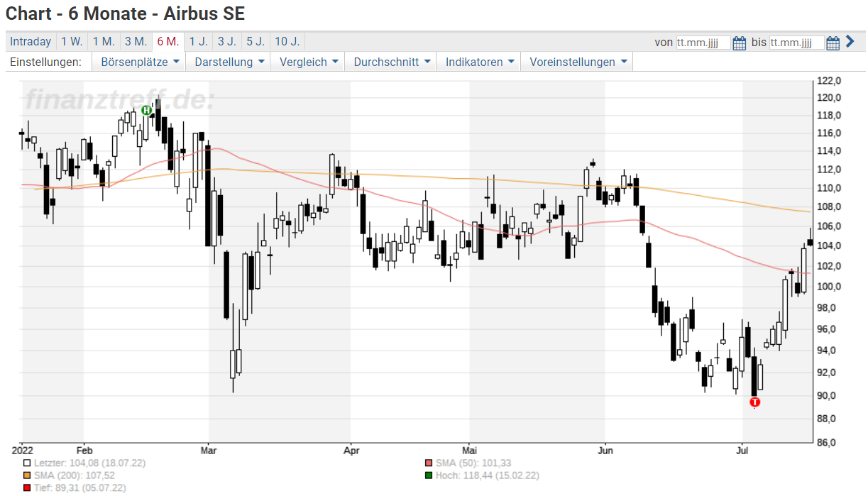Open the calendar picker beside the bis date field
The image size is (868, 496).
pyautogui.click(x=833, y=43)
